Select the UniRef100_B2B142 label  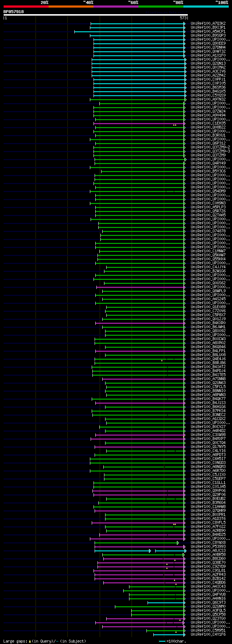point(208,579)
